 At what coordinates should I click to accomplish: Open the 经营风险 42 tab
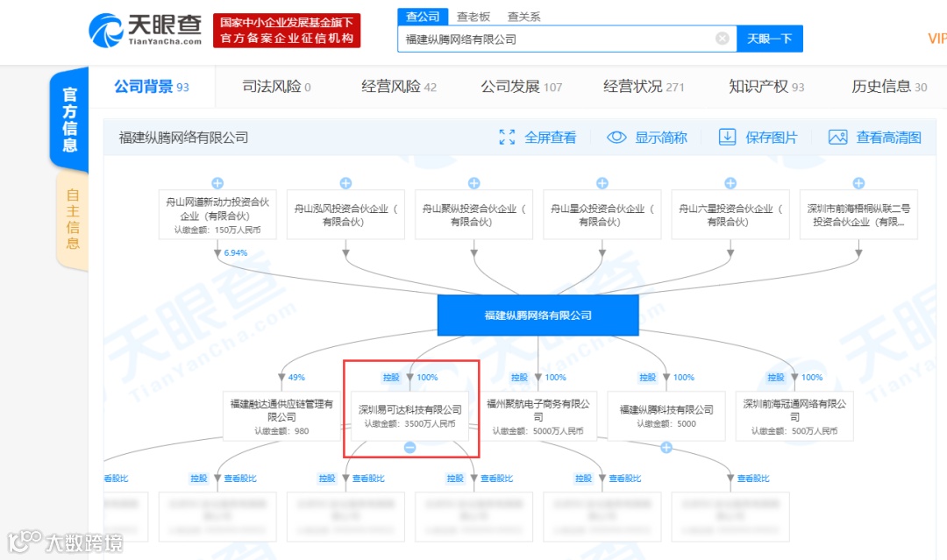[x=399, y=87]
